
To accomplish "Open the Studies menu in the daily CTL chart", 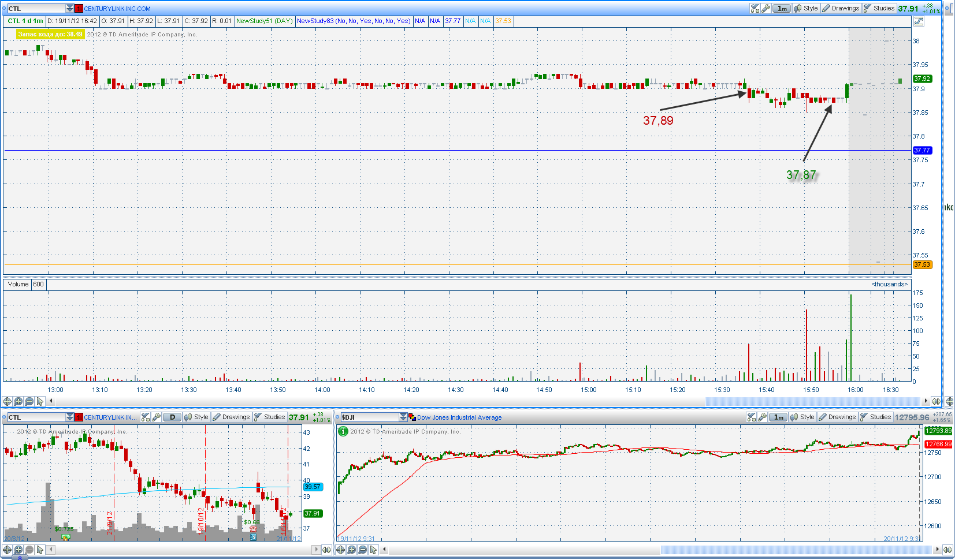I will (x=270, y=417).
